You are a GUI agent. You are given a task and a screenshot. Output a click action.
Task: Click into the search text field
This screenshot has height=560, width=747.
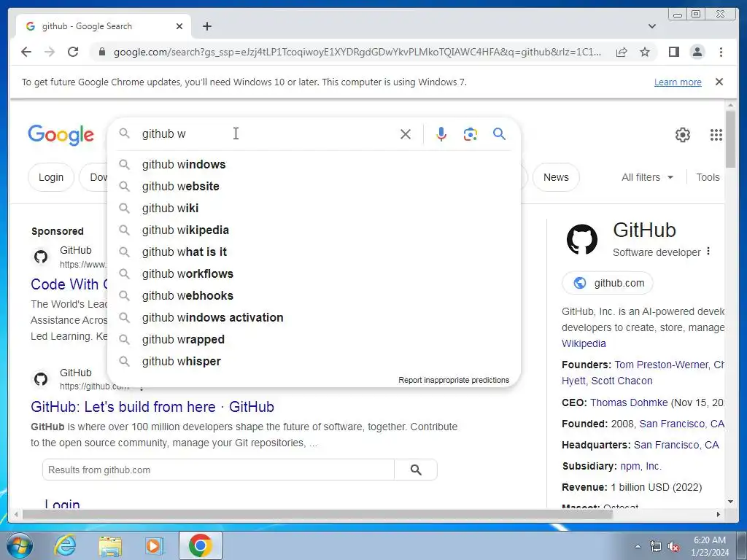(267, 134)
